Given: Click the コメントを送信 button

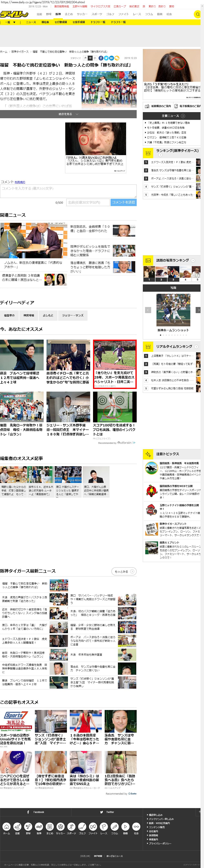Looking at the screenshot, I should pos(123,202).
